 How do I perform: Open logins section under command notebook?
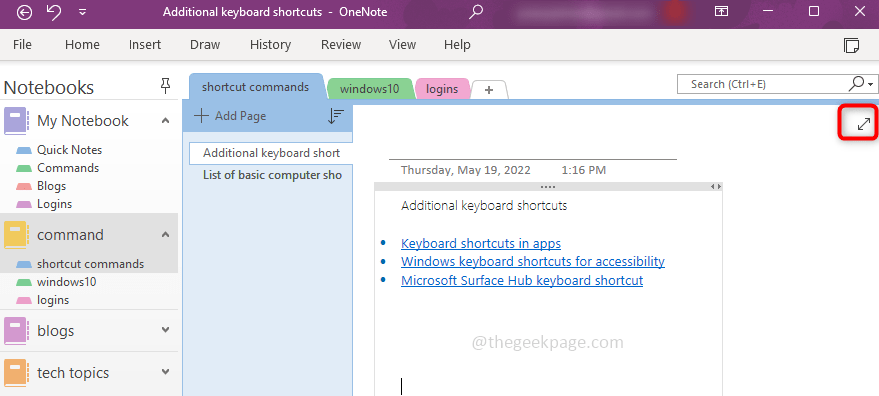53,300
